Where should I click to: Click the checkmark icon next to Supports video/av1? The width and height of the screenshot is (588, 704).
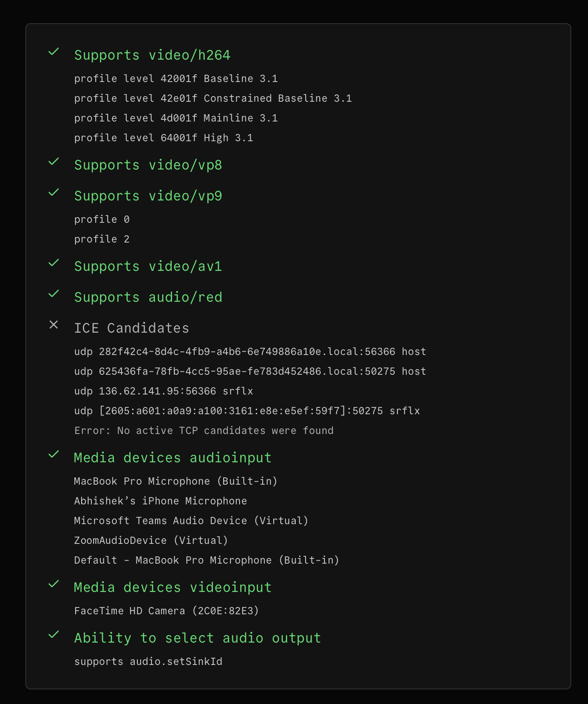point(54,263)
